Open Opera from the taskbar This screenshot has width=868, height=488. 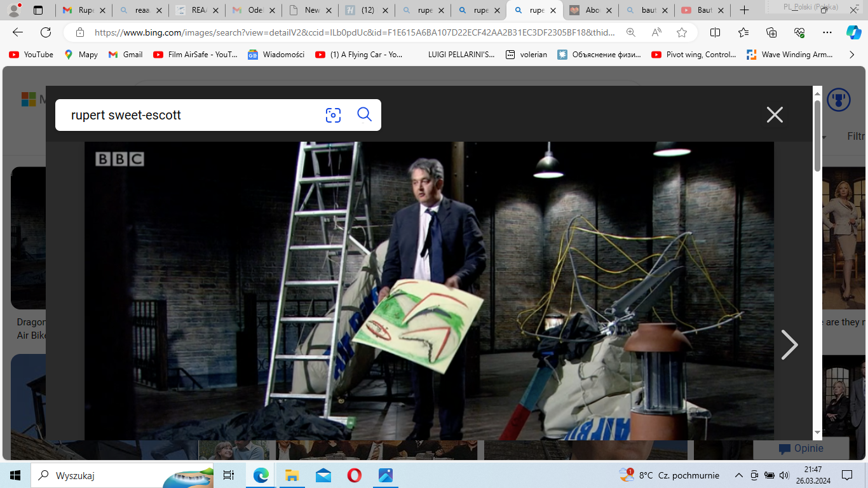[354, 475]
